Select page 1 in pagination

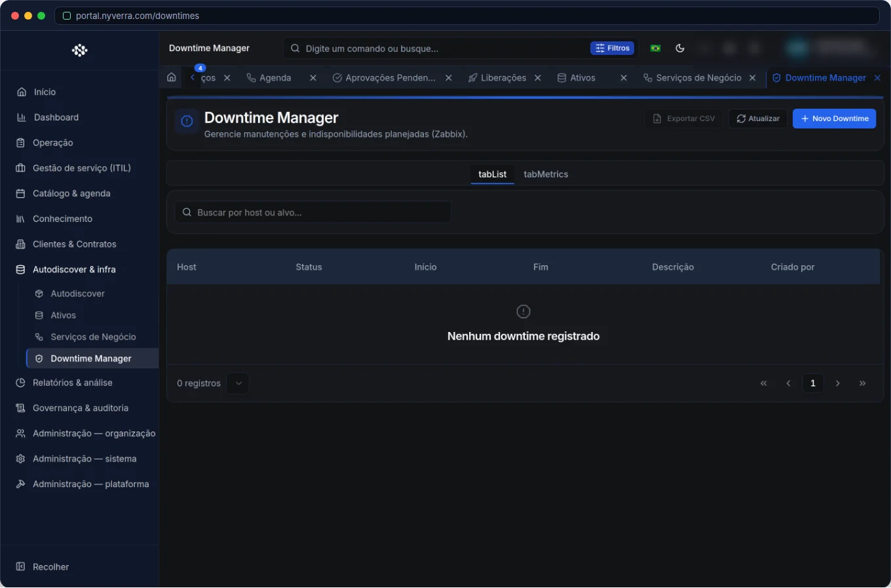(813, 383)
